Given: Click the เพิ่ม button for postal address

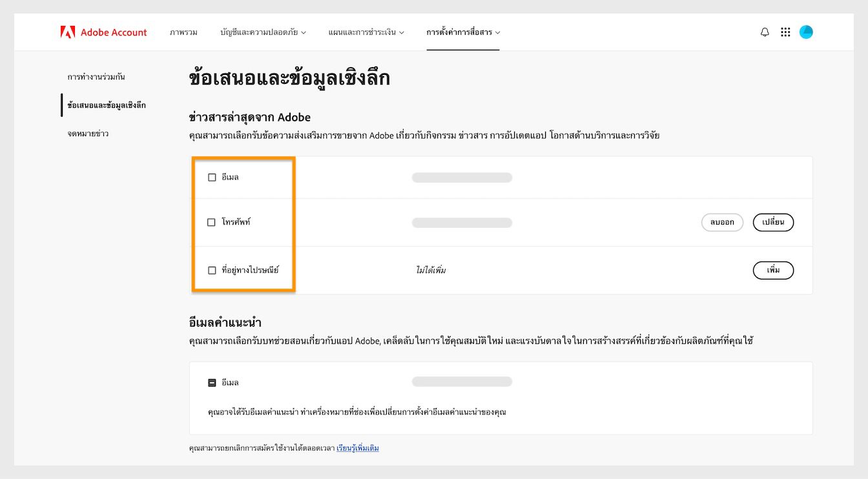Looking at the screenshot, I should 773,270.
